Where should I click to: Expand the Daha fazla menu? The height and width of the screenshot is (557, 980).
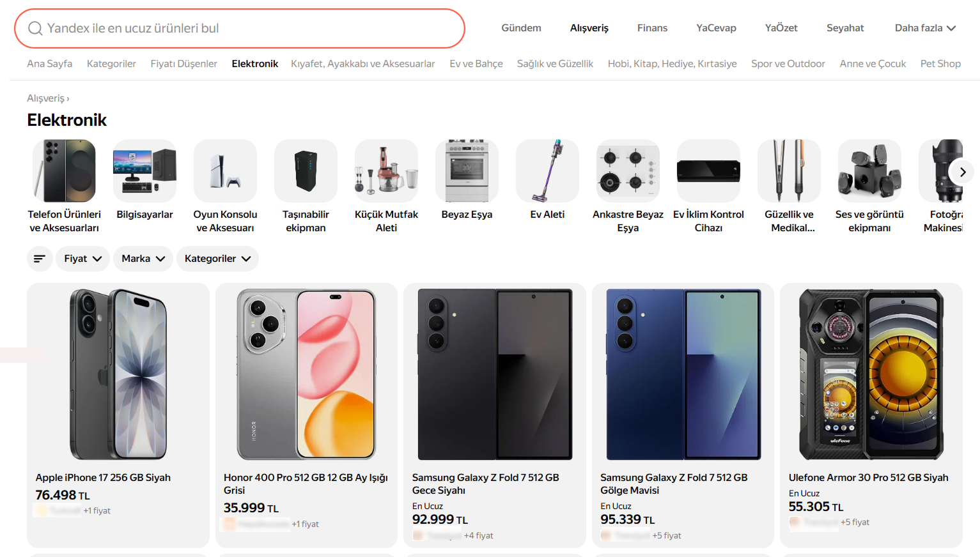click(925, 28)
